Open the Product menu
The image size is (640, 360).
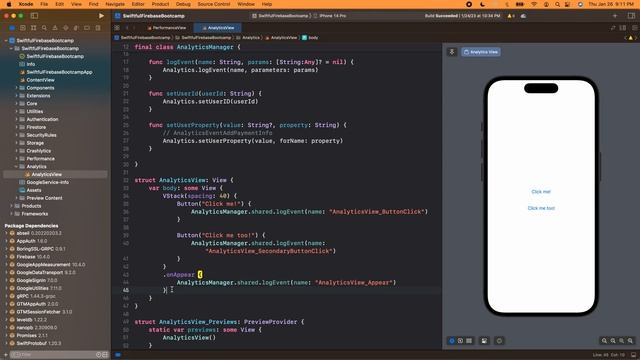click(x=160, y=4)
